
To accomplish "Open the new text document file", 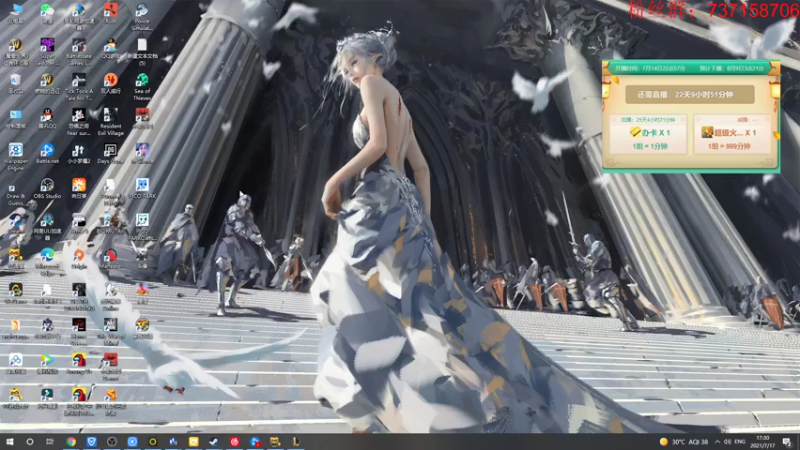I will pos(142,51).
